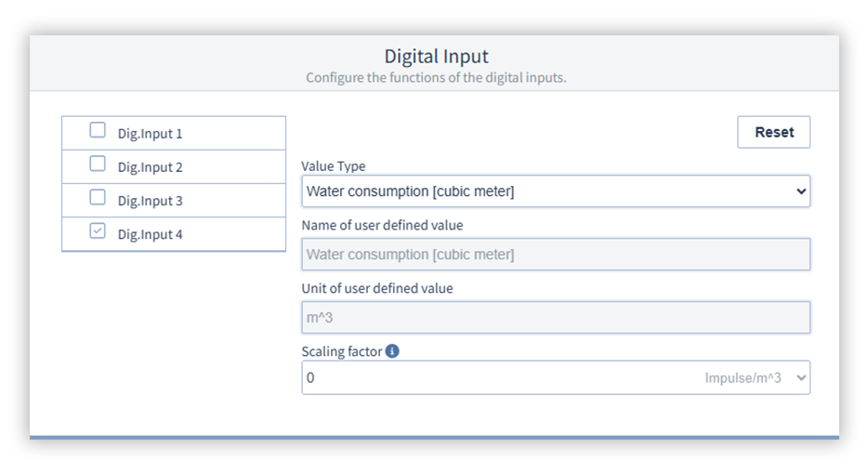Screen dimensions: 868x474
Task: Click the Unit of user defined value field
Action: [555, 318]
